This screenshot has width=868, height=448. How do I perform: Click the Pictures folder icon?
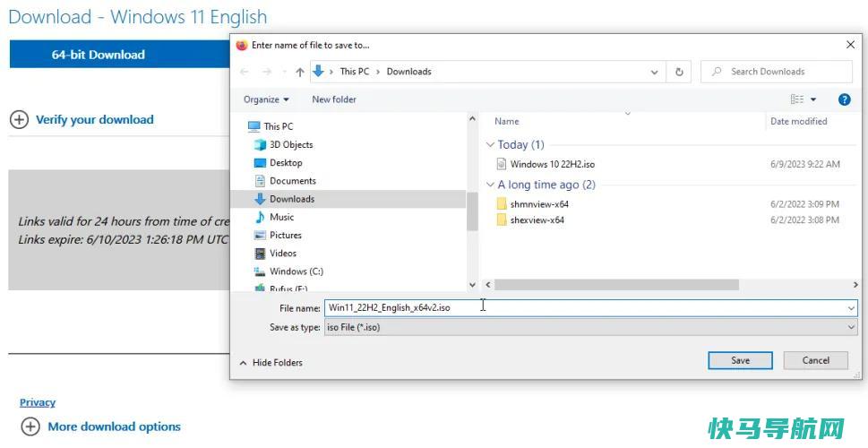pyautogui.click(x=260, y=235)
